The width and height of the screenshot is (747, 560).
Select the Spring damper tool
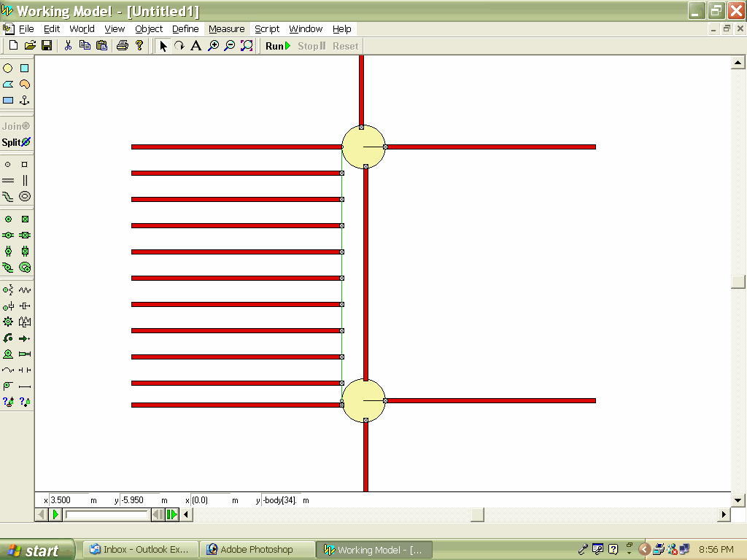[24, 322]
